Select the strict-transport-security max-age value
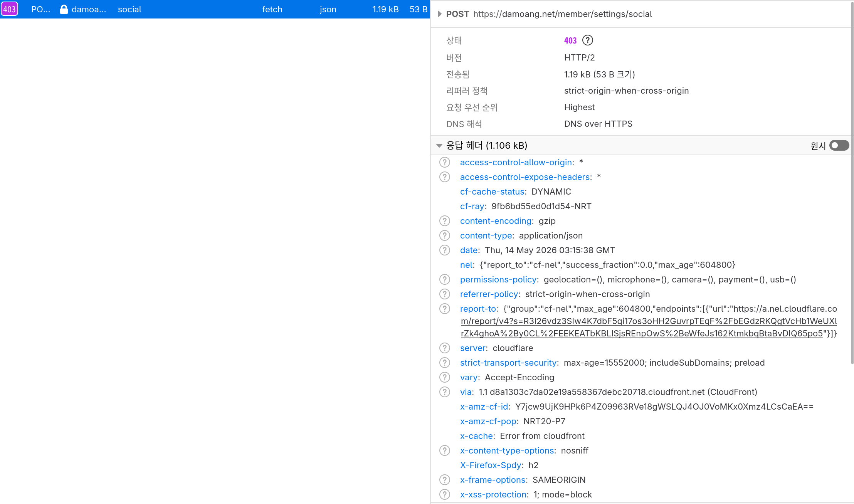The width and height of the screenshot is (854, 504). pyautogui.click(x=664, y=363)
